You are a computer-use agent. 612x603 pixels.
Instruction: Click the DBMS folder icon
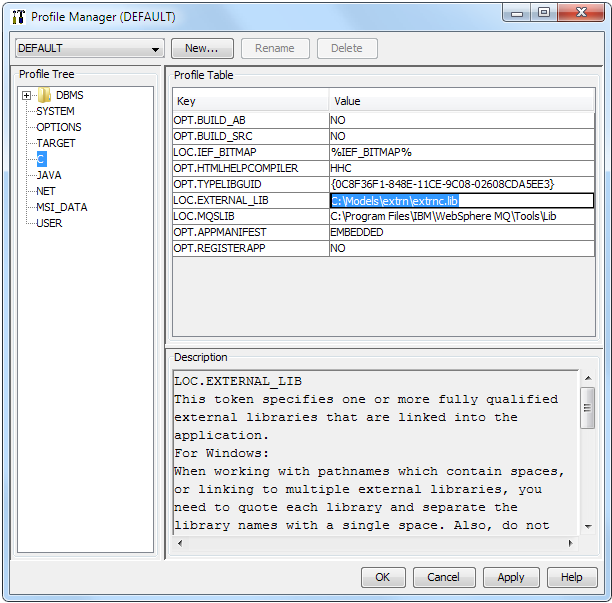(x=44, y=95)
